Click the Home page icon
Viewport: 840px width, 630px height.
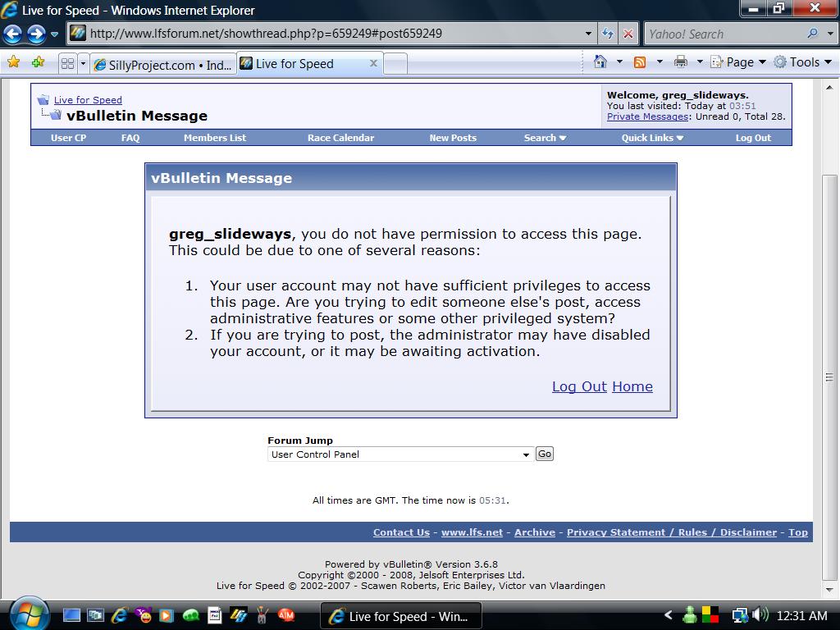(x=600, y=62)
